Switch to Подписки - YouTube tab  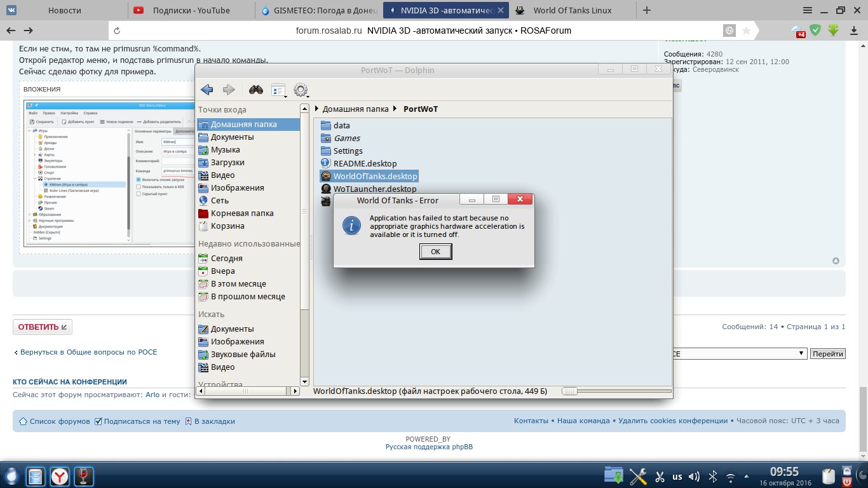[x=191, y=10]
